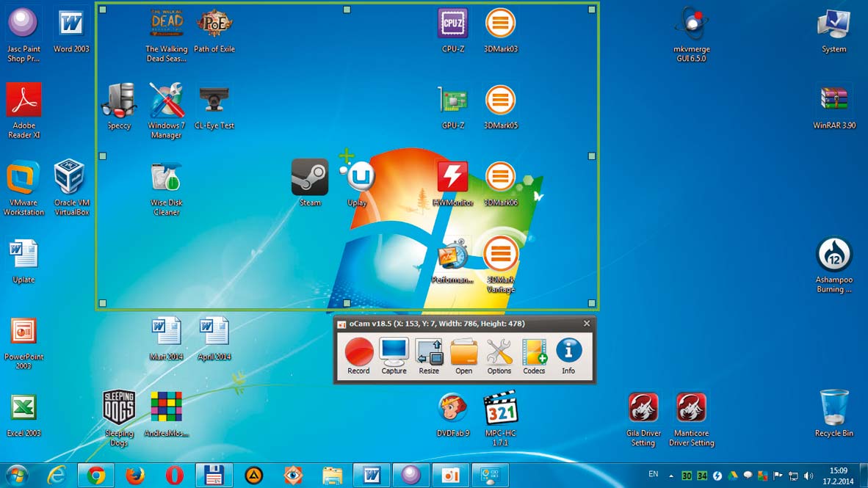Select the Excel 2003 desktop icon
This screenshot has height=488, width=868.
pyautogui.click(x=23, y=415)
